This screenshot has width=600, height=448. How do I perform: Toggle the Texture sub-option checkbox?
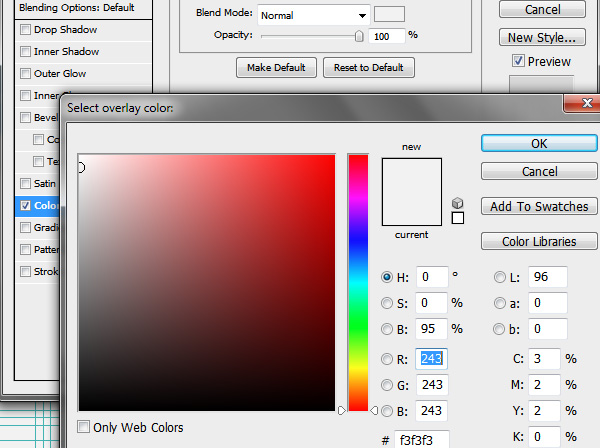[x=38, y=161]
